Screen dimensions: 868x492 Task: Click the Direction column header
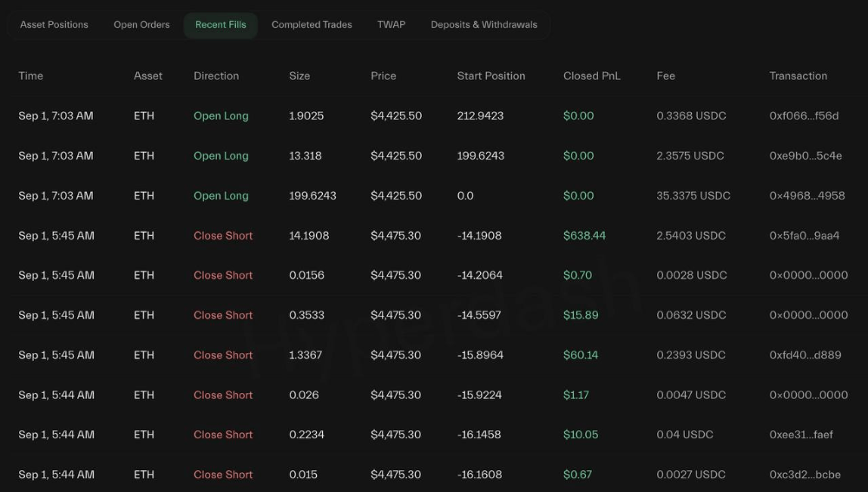(216, 75)
